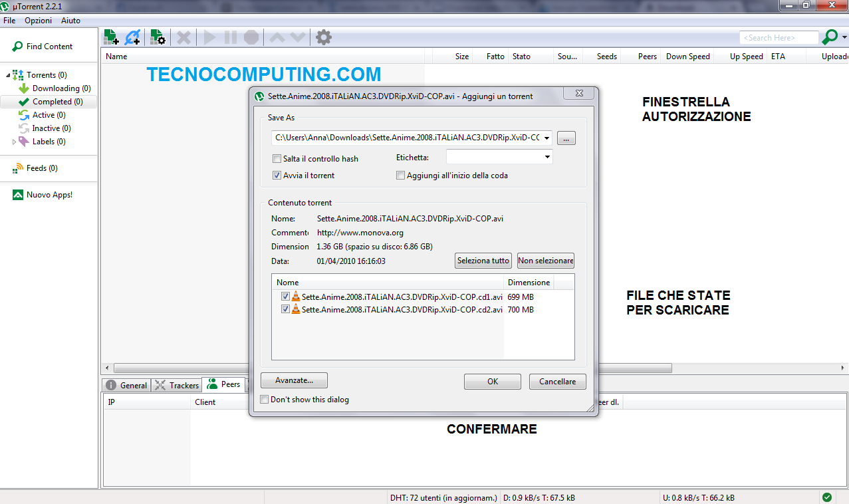
Task: Open the Opzioni menu
Action: 38,21
